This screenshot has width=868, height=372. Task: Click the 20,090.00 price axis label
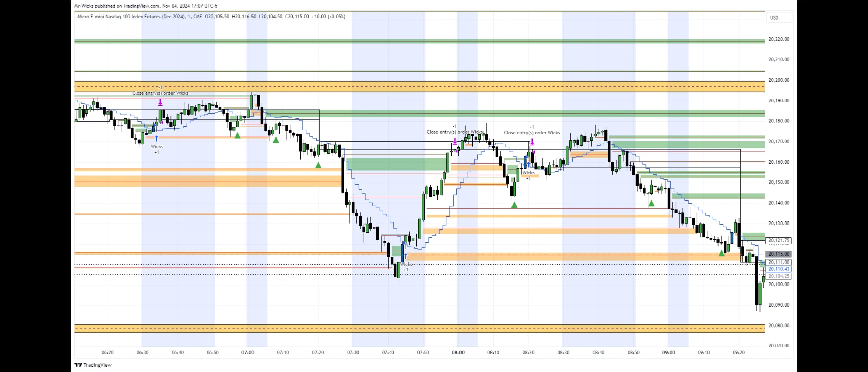(779, 305)
